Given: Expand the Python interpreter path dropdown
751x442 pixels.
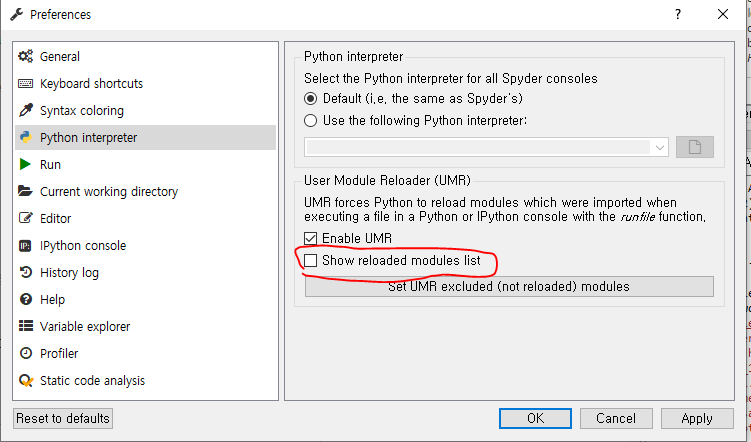Looking at the screenshot, I should [660, 147].
